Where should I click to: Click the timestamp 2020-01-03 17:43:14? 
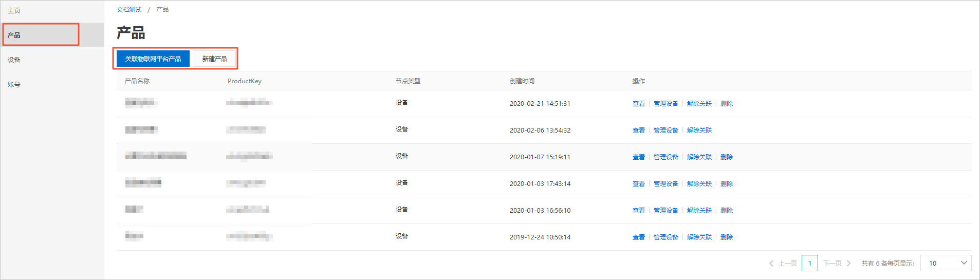coord(540,184)
